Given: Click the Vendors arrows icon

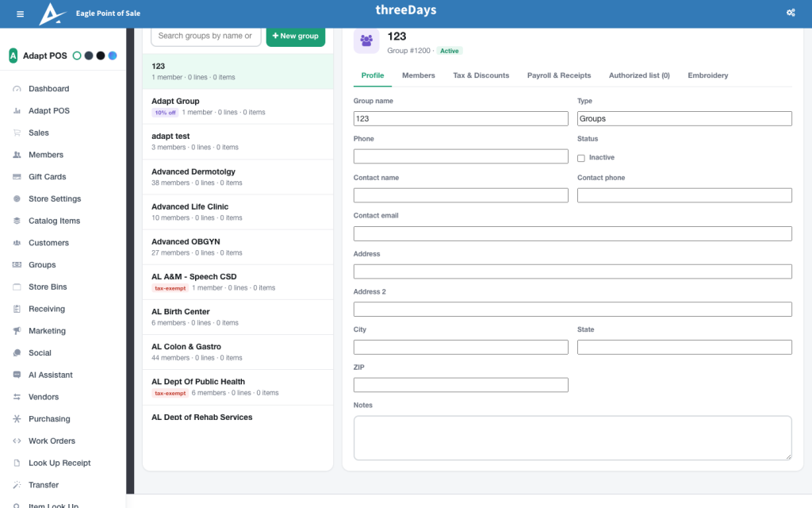Looking at the screenshot, I should click(x=17, y=397).
